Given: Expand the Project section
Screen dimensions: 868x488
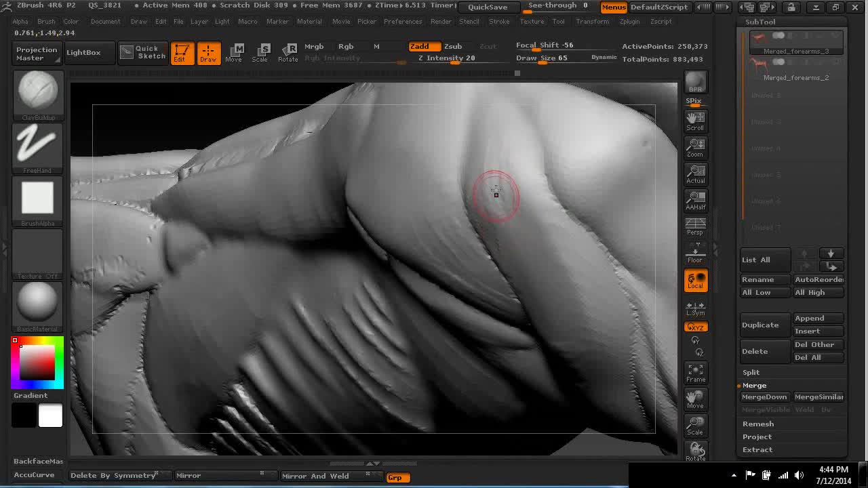Looking at the screenshot, I should [x=757, y=436].
